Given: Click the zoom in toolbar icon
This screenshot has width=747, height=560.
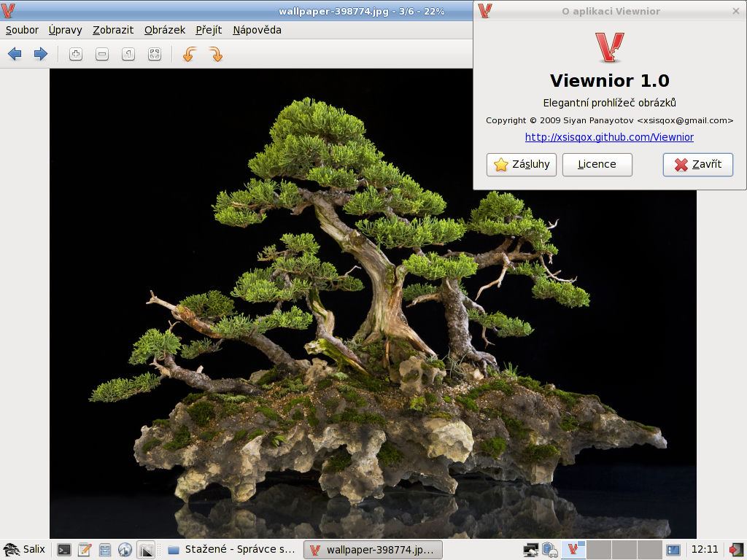Looking at the screenshot, I should point(76,54).
